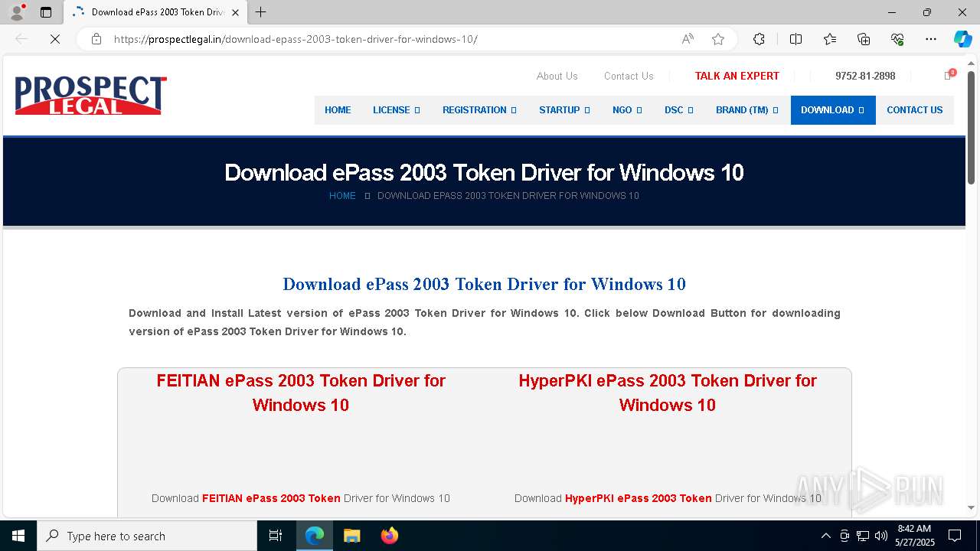Click the phone number 9752-81-2898
980x551 pixels.
point(865,76)
